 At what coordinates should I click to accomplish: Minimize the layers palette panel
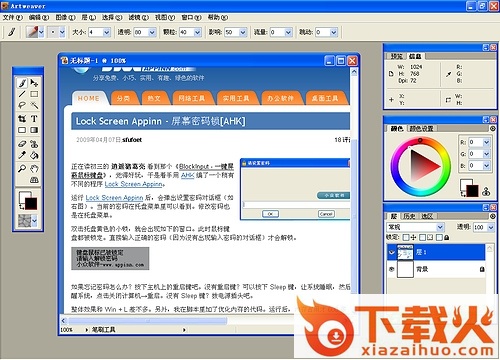click(486, 207)
